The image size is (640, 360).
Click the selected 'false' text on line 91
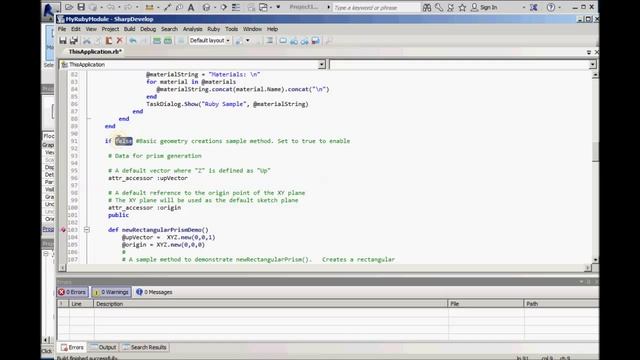pos(124,141)
